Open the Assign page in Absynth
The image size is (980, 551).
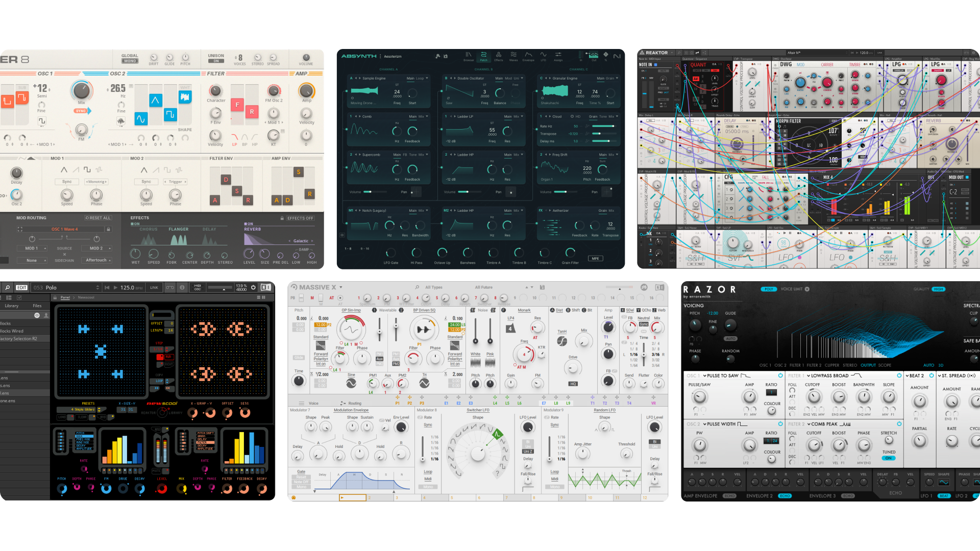pyautogui.click(x=558, y=56)
